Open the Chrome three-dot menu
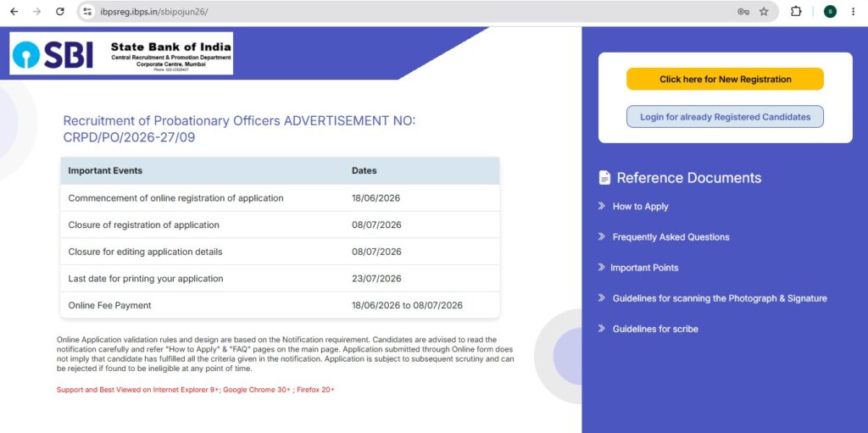Viewport: 868px width, 433px height. point(853,11)
